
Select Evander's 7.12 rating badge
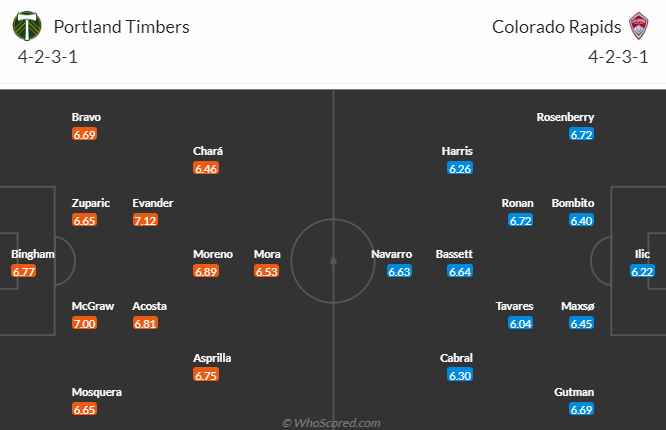pyautogui.click(x=145, y=220)
